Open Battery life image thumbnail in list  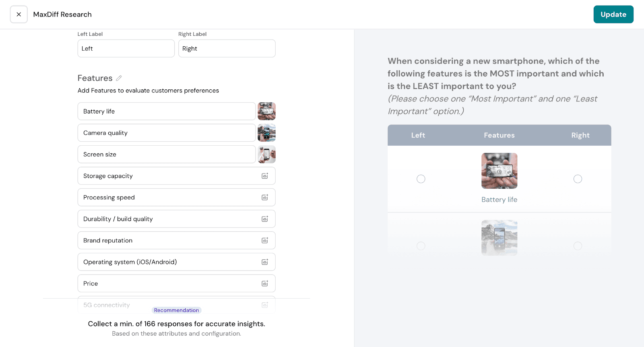point(266,112)
